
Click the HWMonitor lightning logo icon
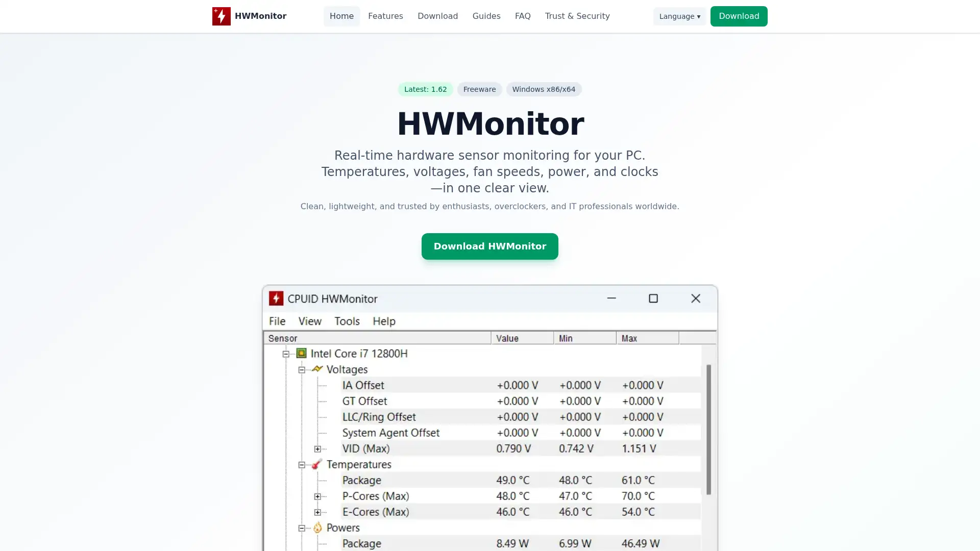click(221, 16)
